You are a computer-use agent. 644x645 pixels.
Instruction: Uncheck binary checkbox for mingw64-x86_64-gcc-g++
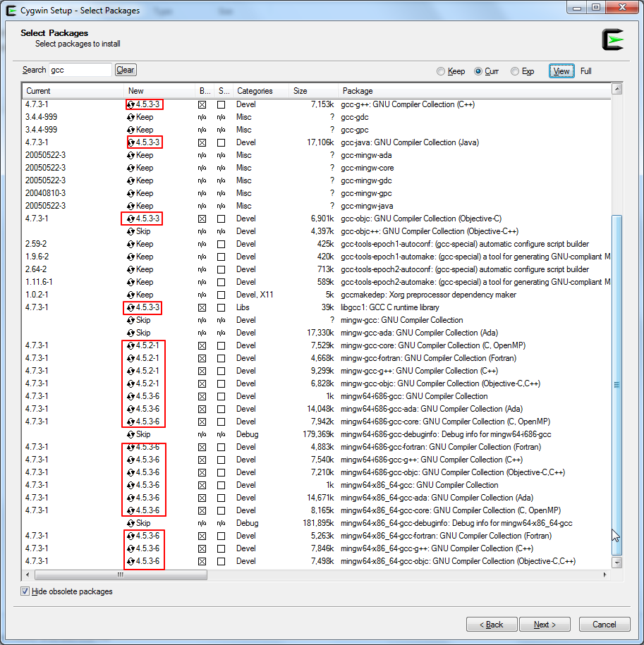202,548
